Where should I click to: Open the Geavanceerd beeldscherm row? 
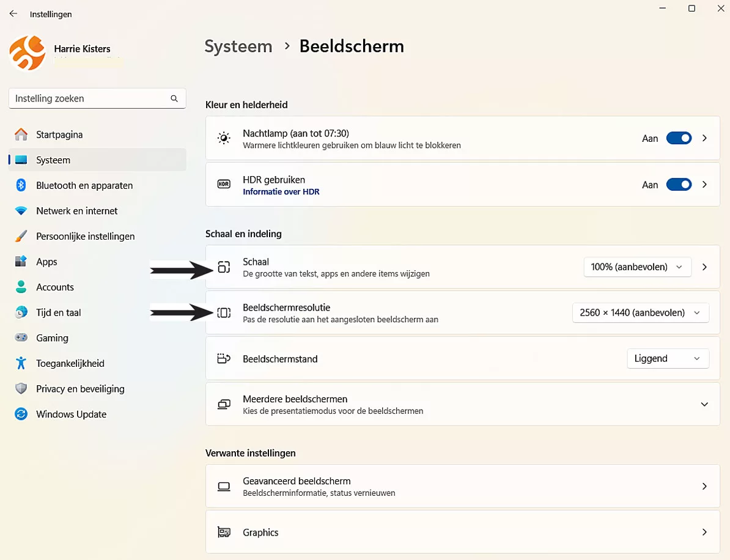pyautogui.click(x=463, y=487)
